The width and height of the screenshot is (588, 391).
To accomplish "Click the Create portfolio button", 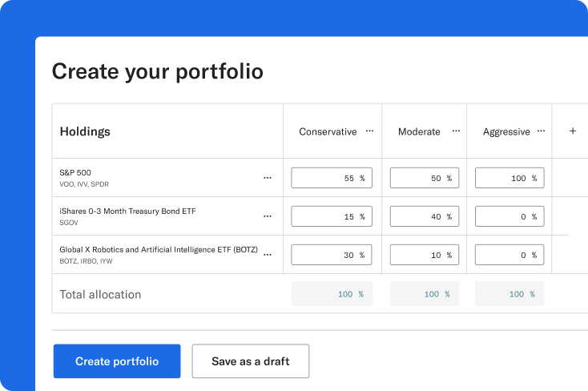I will [x=117, y=361].
